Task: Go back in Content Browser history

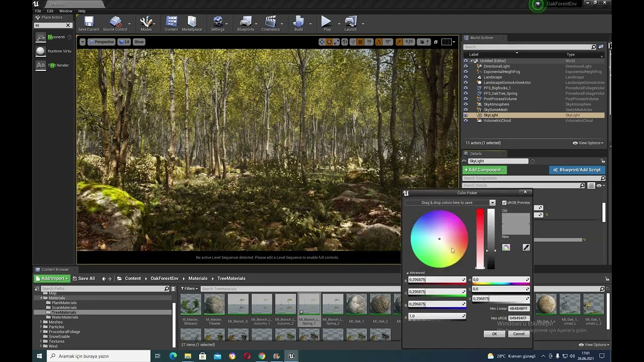Action: tap(104, 279)
